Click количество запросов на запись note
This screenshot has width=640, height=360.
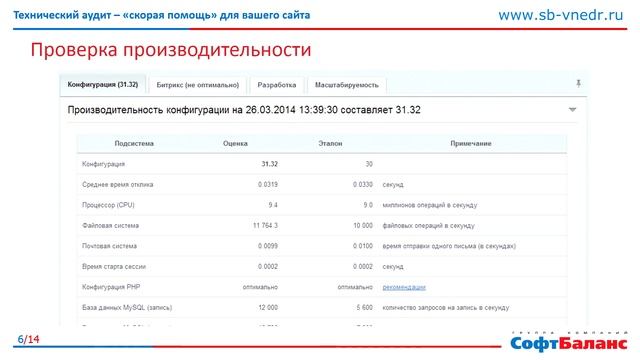tap(445, 307)
